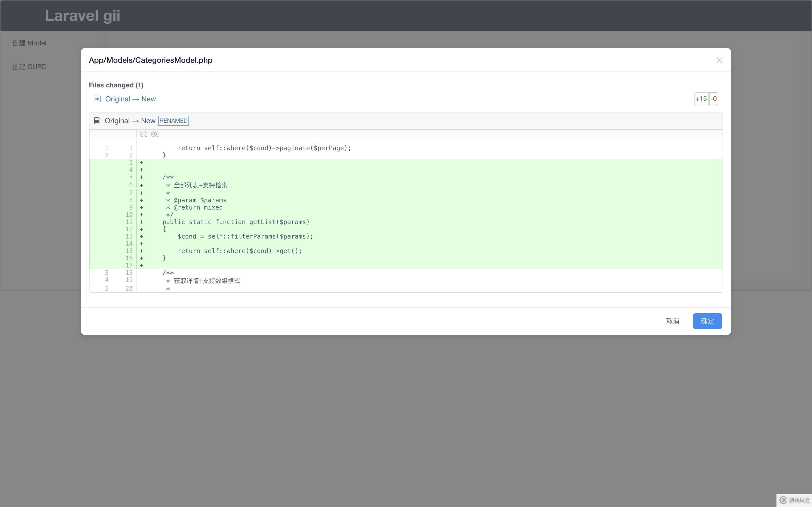
Task: Close the CategoriesModel.php dialog with X
Action: (719, 60)
